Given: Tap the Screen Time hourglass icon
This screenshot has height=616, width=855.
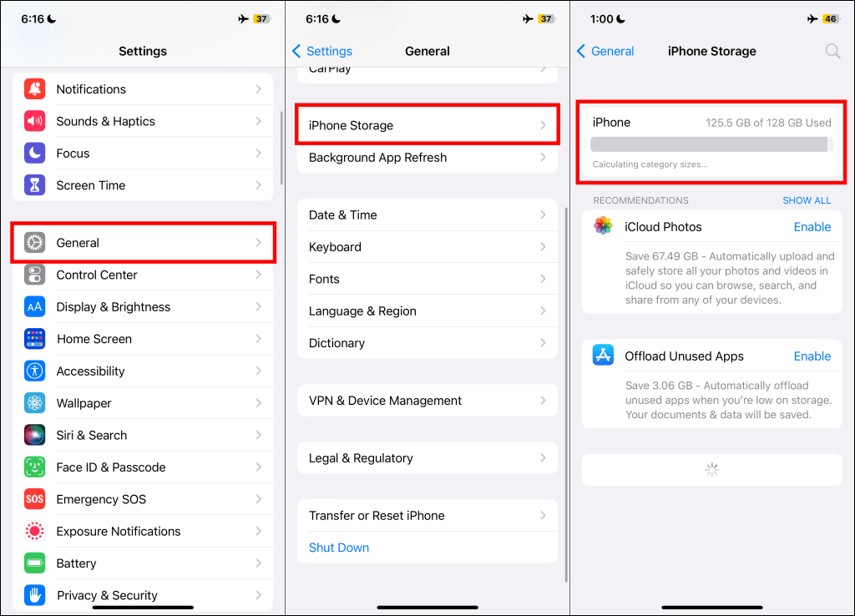Looking at the screenshot, I should [34, 185].
